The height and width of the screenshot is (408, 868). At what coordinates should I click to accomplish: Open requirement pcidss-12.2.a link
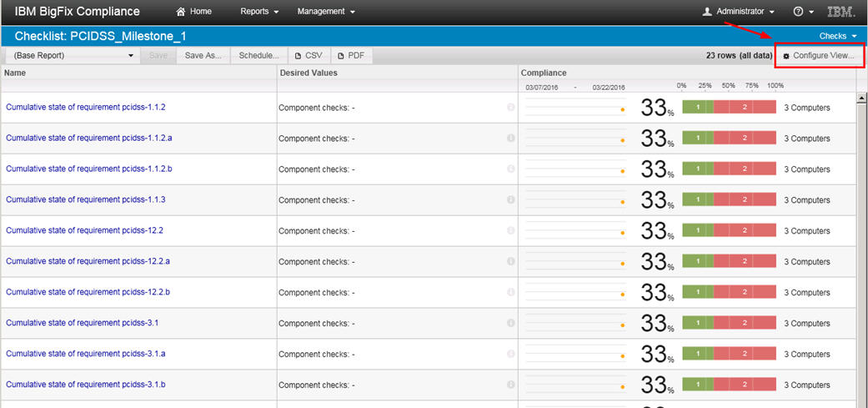(x=88, y=261)
